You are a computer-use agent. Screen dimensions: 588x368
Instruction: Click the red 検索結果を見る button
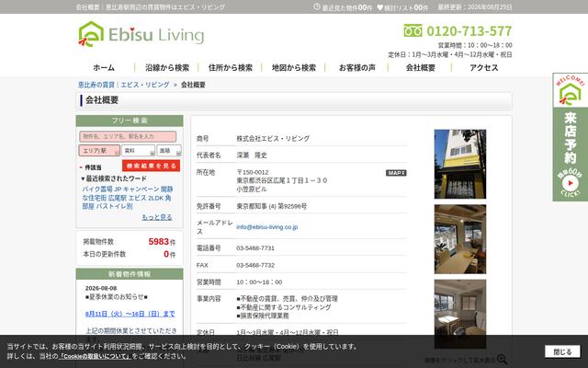coord(151,166)
